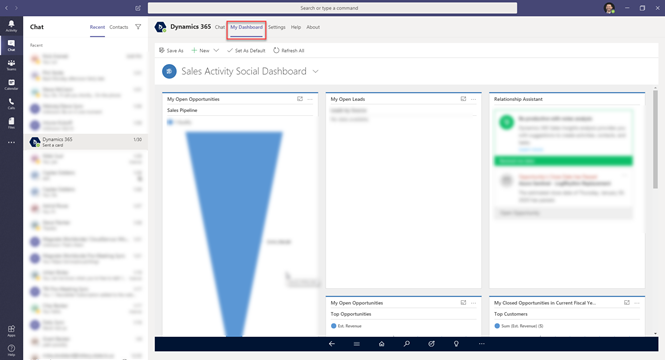Open the Apps store icon
The image size is (665, 360).
point(11,331)
